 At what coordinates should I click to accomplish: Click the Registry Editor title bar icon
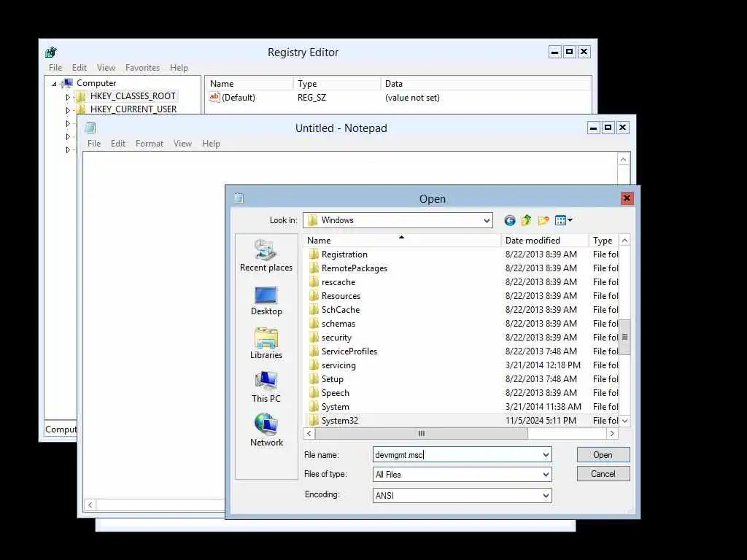tap(51, 52)
